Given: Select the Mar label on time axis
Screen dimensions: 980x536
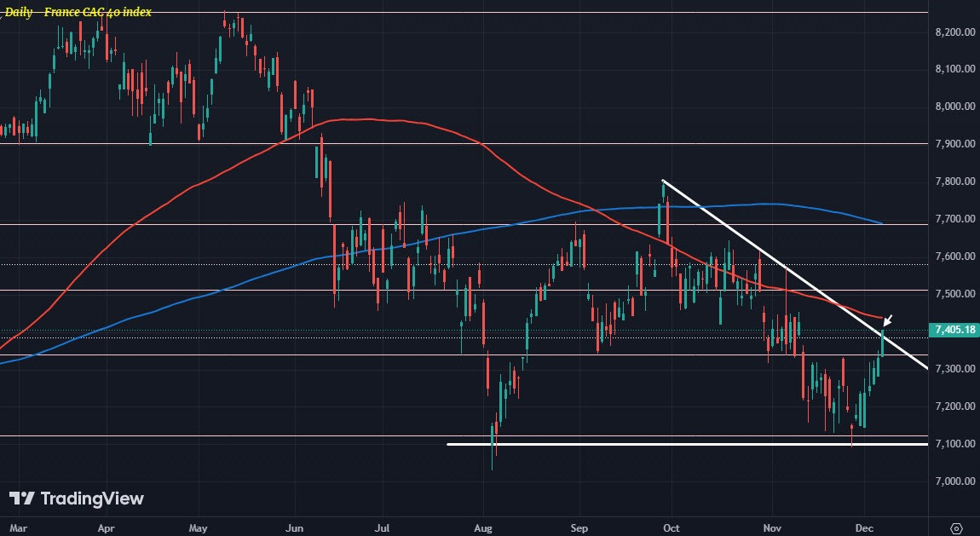Looking at the screenshot, I should (x=19, y=527).
